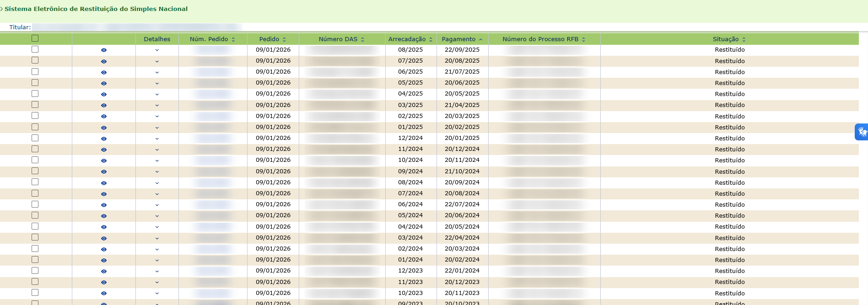
Task: View the entry with Arrecadação 10/2024
Action: pyautogui.click(x=104, y=161)
